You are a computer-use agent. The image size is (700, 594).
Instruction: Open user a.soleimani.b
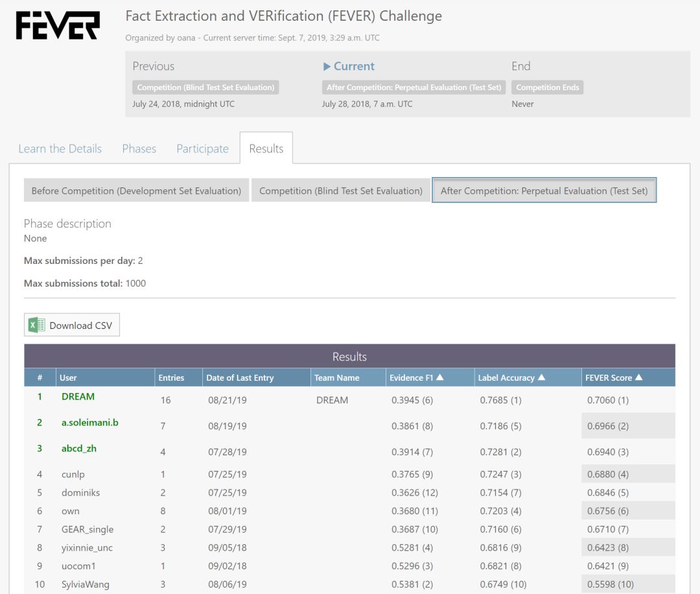[x=89, y=423]
